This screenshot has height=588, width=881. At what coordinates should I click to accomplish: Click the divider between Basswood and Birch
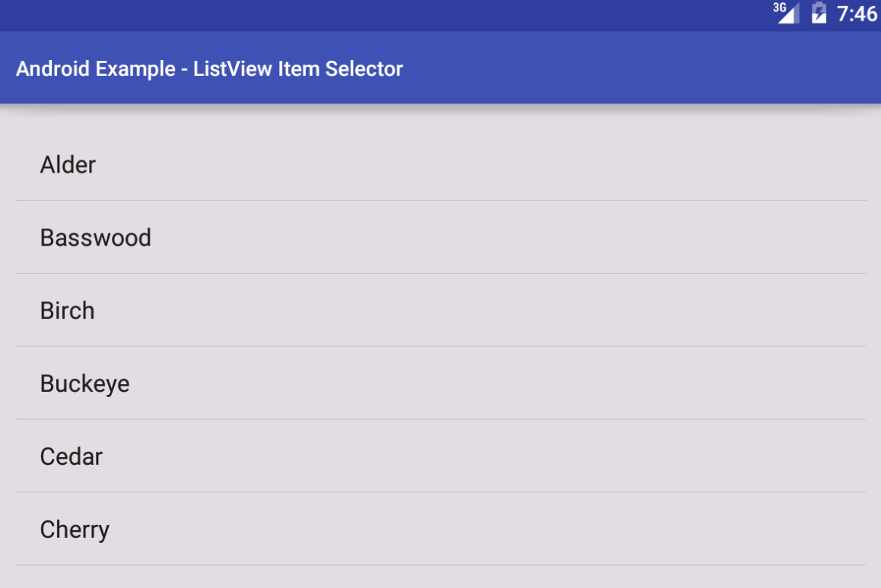point(440,274)
